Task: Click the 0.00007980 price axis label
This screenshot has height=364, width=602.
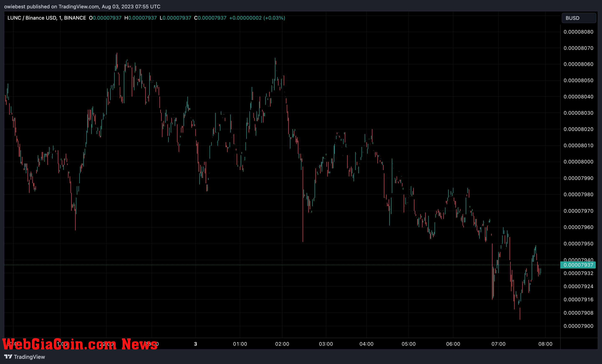Action: pyautogui.click(x=578, y=195)
